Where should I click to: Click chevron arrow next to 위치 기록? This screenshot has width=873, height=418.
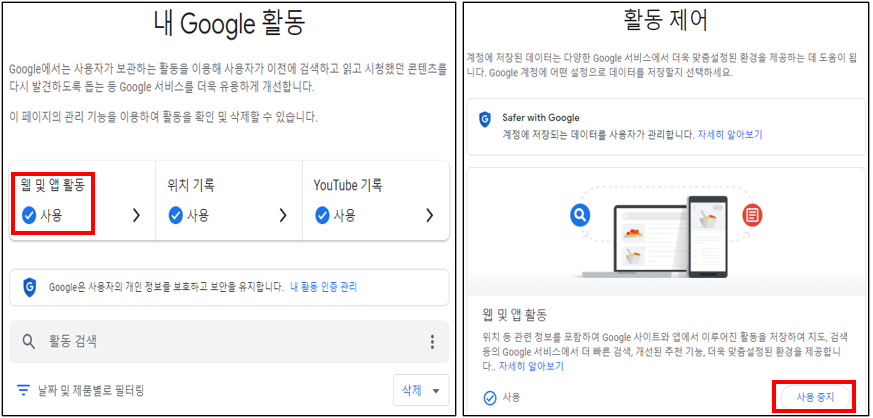click(x=283, y=216)
